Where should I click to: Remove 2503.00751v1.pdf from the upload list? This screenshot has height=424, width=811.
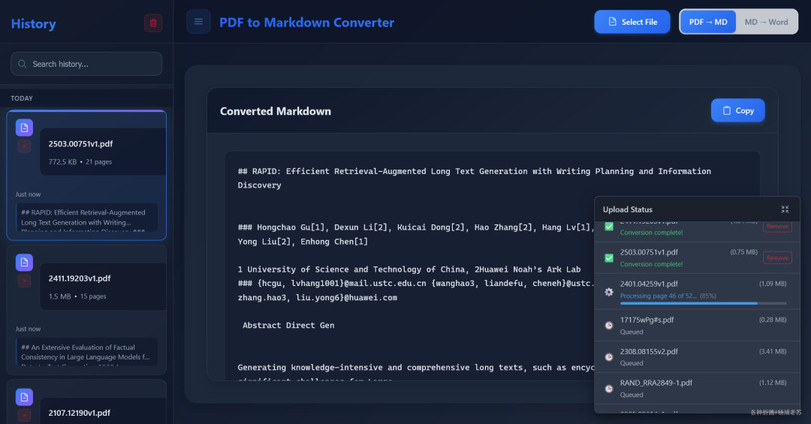click(777, 258)
